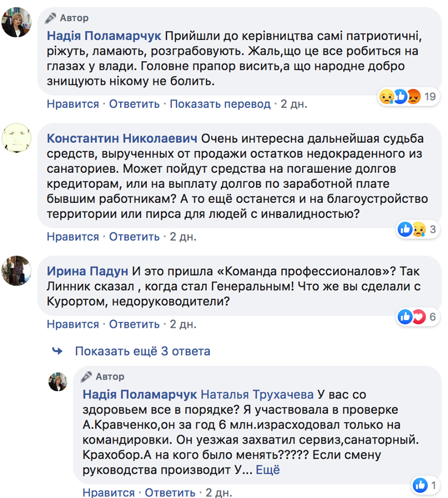Click the 2 дн. timestamp under Ирина Падун's comment
The height and width of the screenshot is (498, 448).
pos(183,324)
